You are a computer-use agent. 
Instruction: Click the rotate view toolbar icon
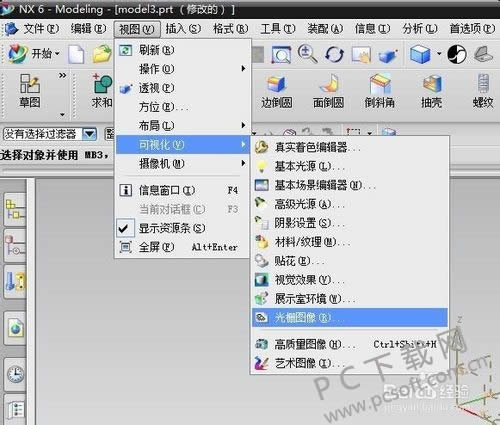(x=334, y=54)
